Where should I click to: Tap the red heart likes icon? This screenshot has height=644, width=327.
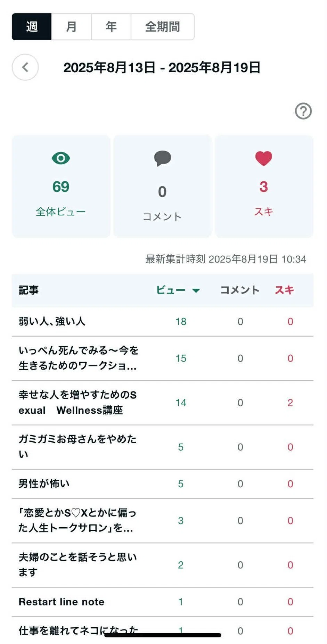pyautogui.click(x=264, y=158)
